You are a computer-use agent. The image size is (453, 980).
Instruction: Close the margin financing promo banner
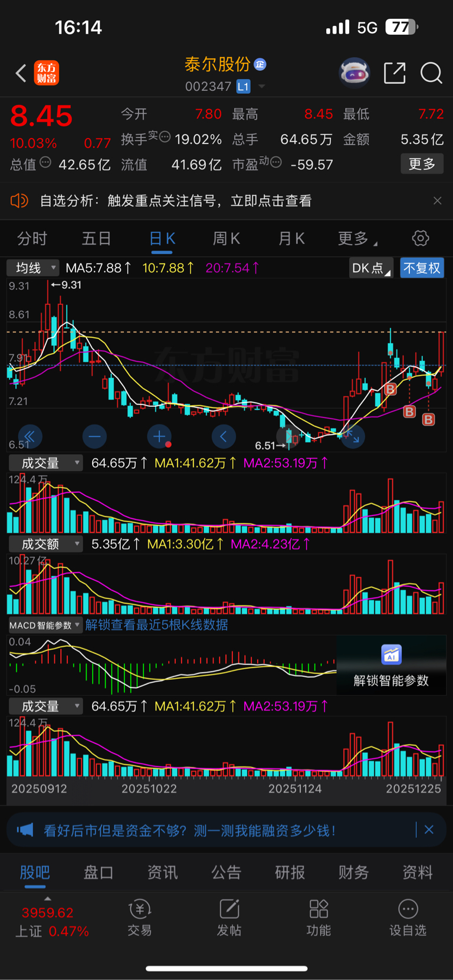429,830
